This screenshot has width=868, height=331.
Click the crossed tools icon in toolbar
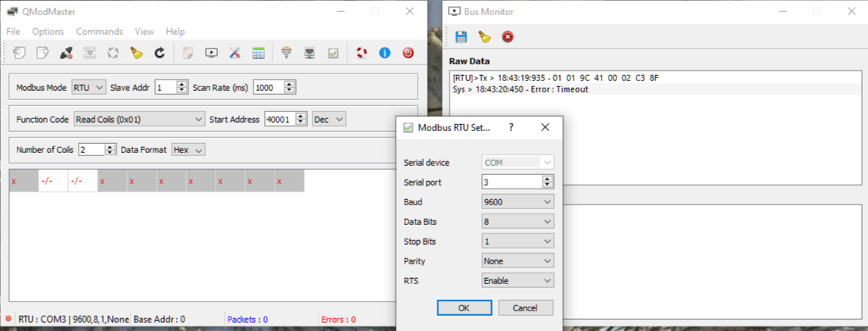235,53
